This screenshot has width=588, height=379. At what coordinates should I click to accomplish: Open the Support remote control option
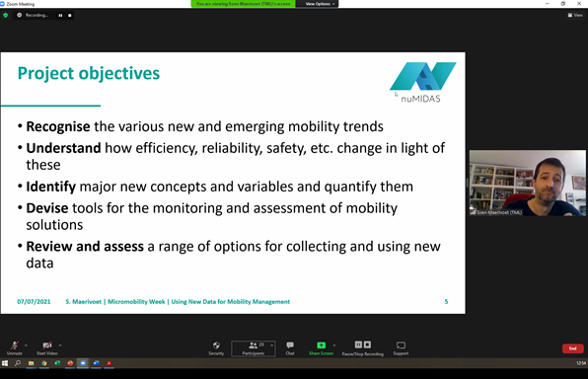coord(401,347)
